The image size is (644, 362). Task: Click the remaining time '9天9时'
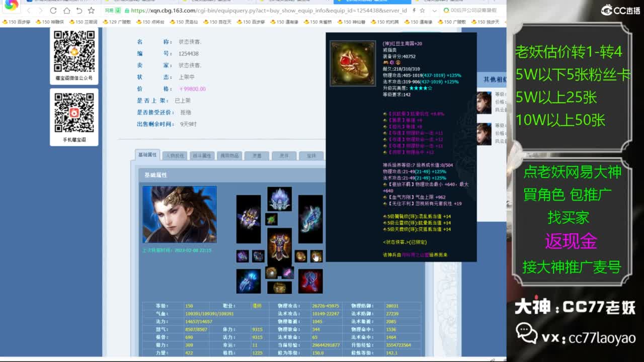[189, 124]
